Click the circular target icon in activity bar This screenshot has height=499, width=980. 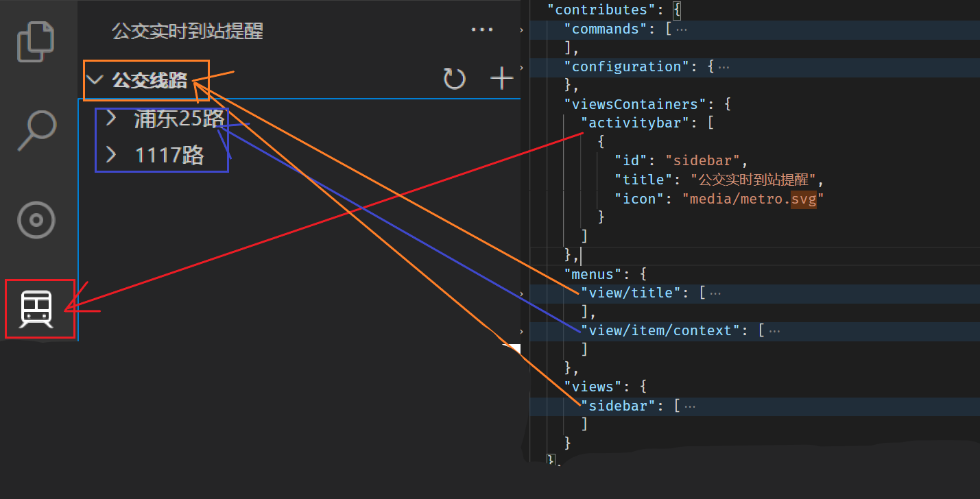click(36, 220)
